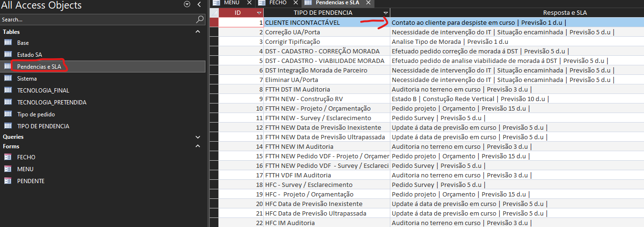Viewport: 644px width, 227px height.
Task: Select Estado SA table entry
Action: [103, 55]
